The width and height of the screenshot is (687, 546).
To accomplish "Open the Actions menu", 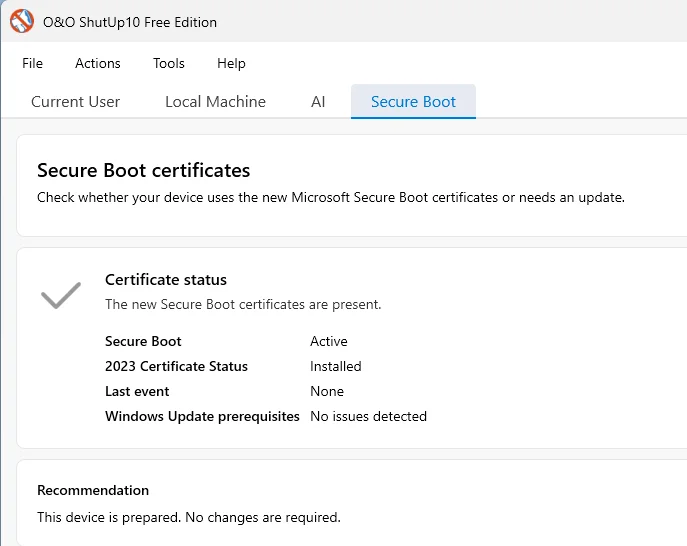I will [98, 63].
